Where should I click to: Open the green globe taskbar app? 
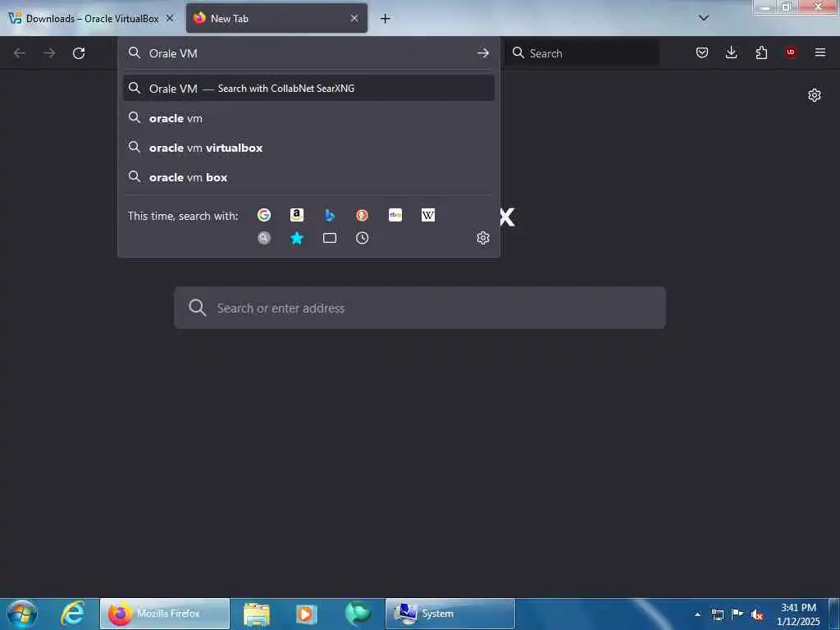coord(358,614)
